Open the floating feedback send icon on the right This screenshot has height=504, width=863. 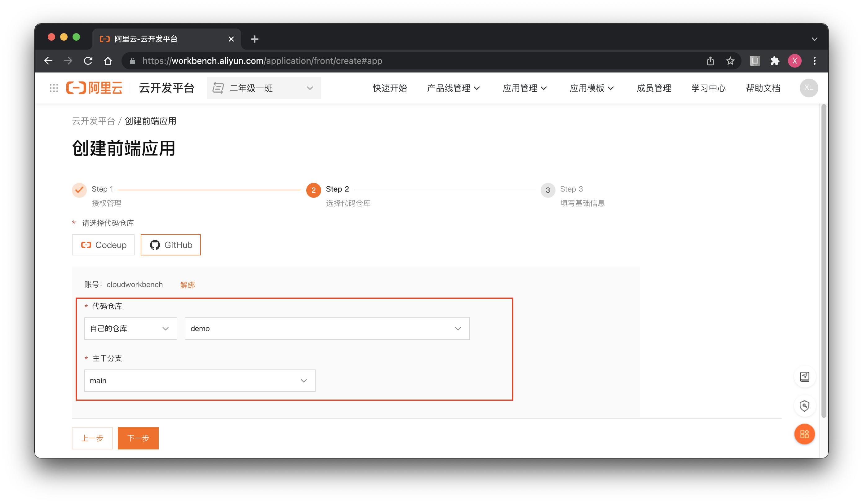click(804, 377)
